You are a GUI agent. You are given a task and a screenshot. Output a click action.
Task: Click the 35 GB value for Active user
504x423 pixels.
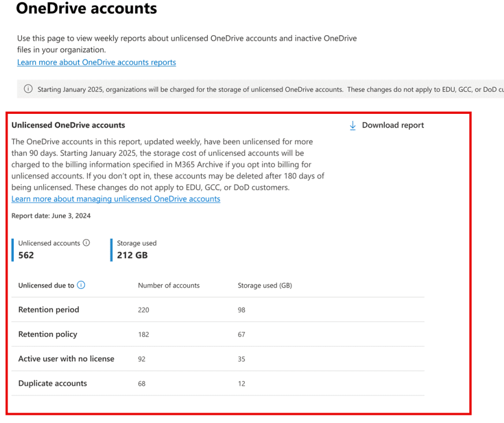tap(241, 359)
